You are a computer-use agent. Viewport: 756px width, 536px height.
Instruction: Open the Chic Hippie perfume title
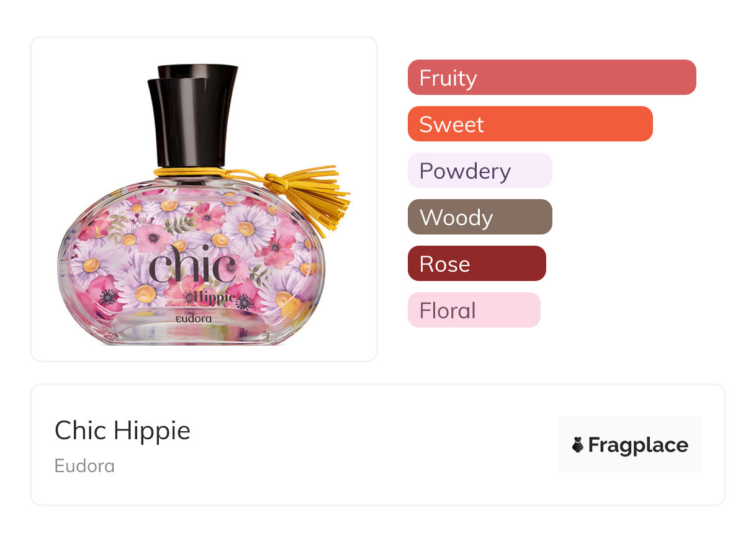click(122, 430)
